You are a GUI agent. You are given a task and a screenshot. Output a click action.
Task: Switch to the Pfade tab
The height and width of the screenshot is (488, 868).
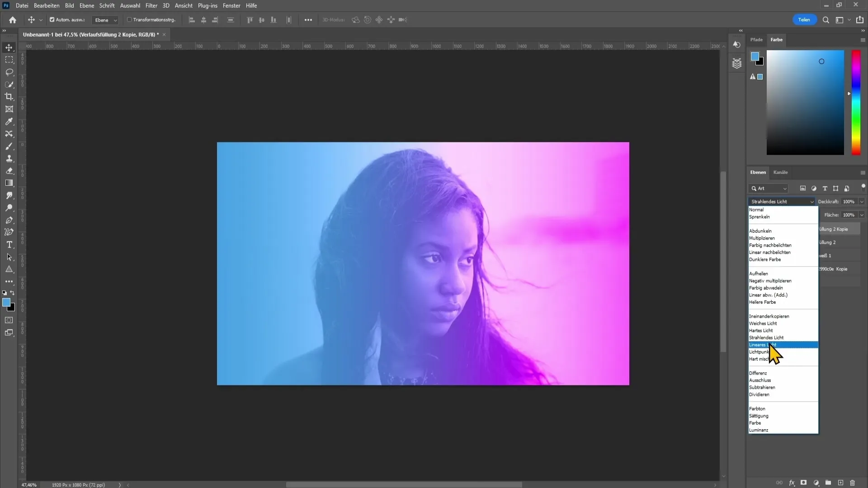[756, 40]
